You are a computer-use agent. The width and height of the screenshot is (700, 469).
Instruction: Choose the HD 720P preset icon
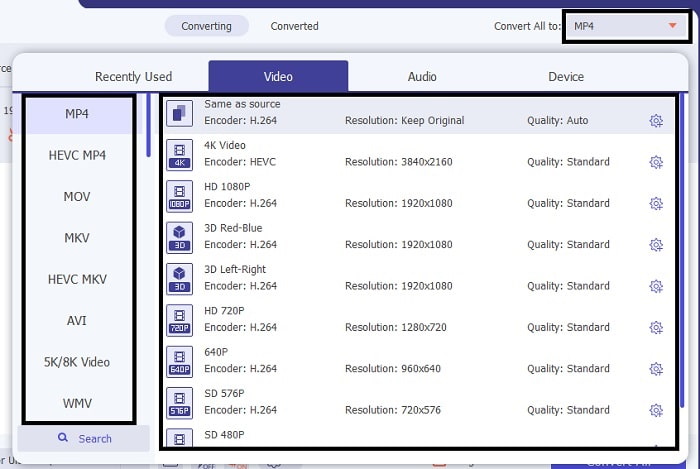pos(179,320)
